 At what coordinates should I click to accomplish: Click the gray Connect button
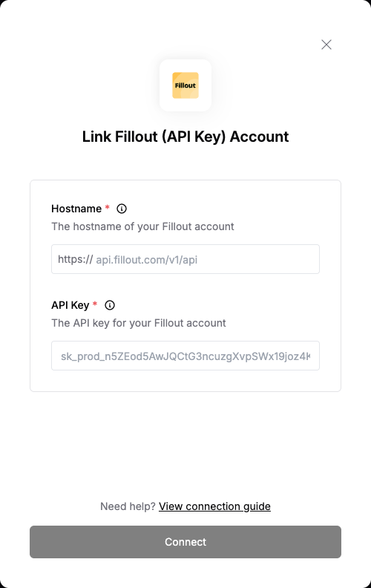(x=185, y=542)
